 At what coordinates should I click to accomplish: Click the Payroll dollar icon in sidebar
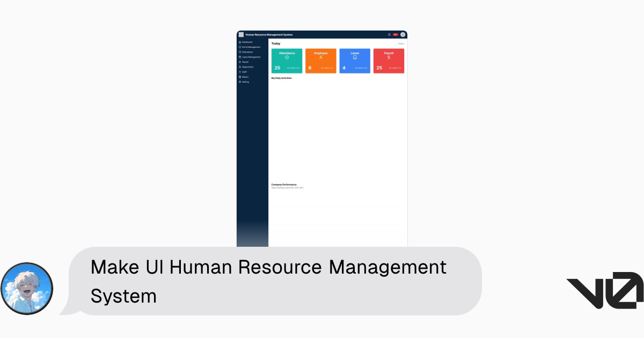point(240,62)
